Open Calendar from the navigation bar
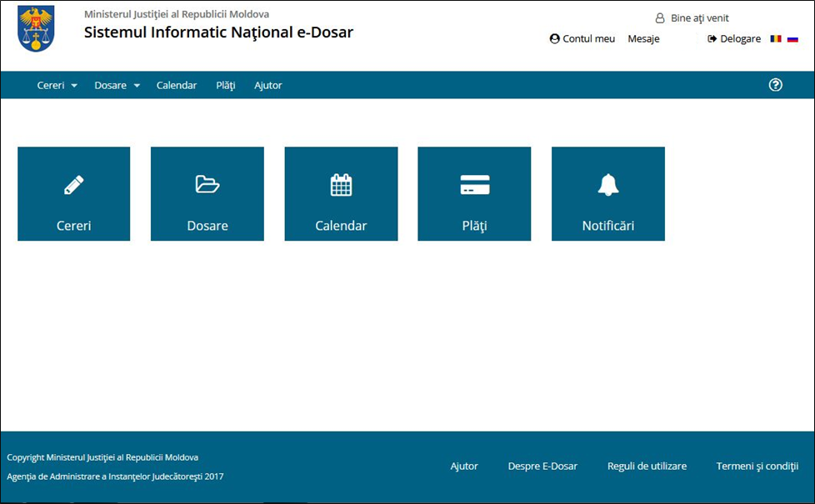This screenshot has width=815, height=504. click(177, 85)
